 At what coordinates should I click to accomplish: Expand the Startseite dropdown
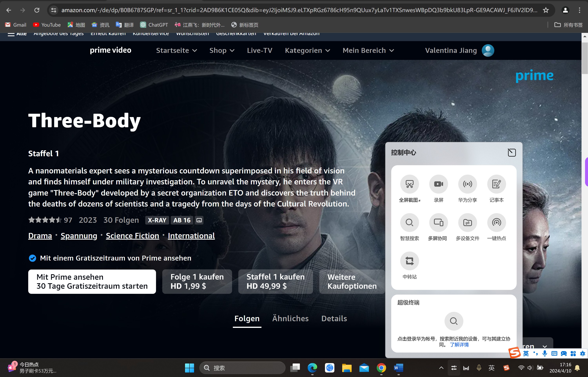(176, 51)
